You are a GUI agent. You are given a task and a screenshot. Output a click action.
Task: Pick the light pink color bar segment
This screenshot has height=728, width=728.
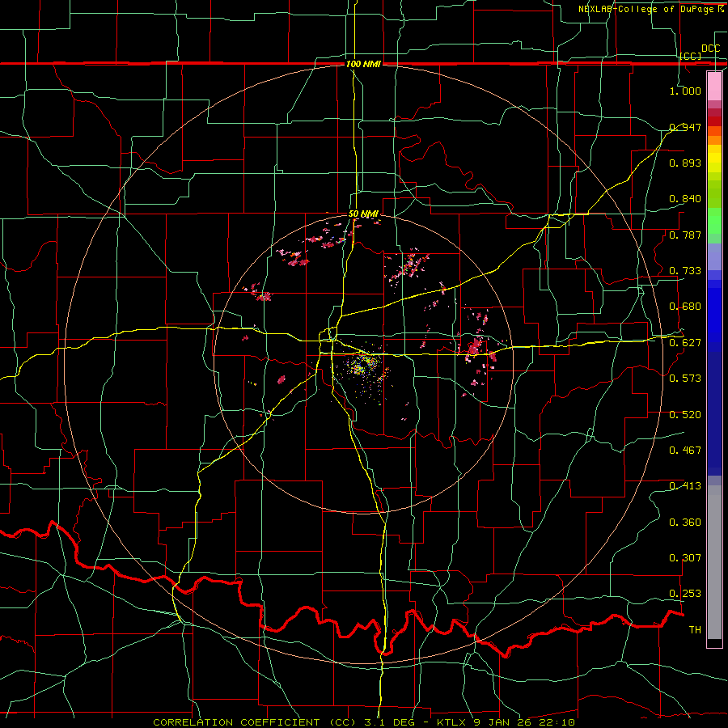[714, 86]
